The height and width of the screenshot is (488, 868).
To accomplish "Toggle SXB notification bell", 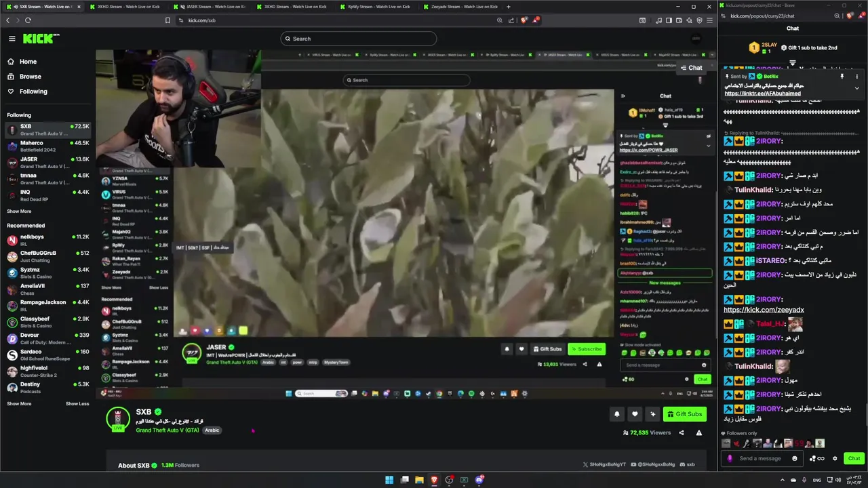I will 616,414.
